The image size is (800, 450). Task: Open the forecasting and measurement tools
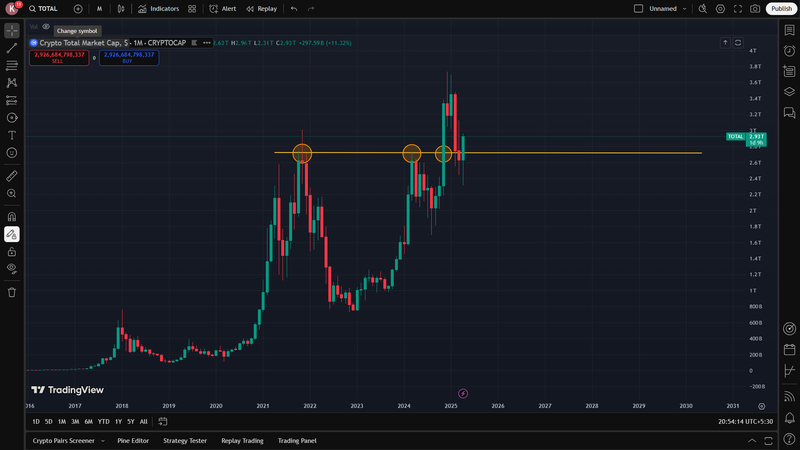pos(12,101)
